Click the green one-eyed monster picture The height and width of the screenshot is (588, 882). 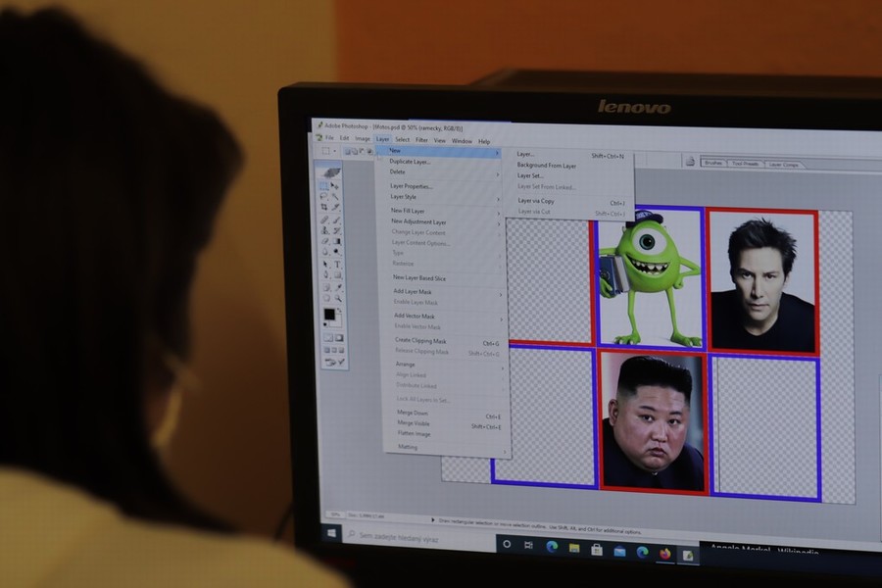(x=651, y=276)
